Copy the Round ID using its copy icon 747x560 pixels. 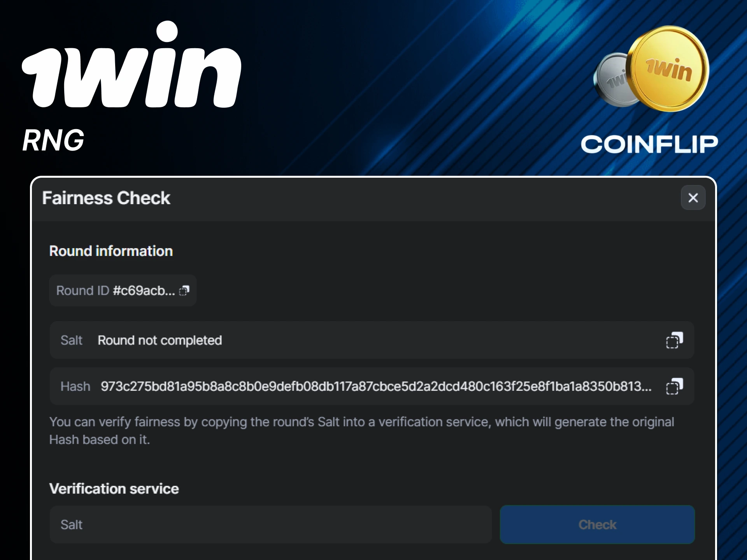(184, 290)
